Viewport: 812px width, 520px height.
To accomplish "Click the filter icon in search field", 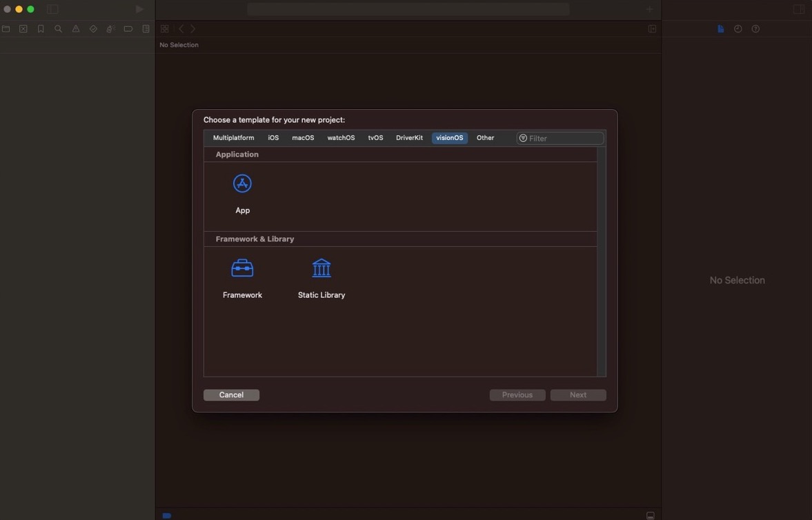I will [523, 139].
